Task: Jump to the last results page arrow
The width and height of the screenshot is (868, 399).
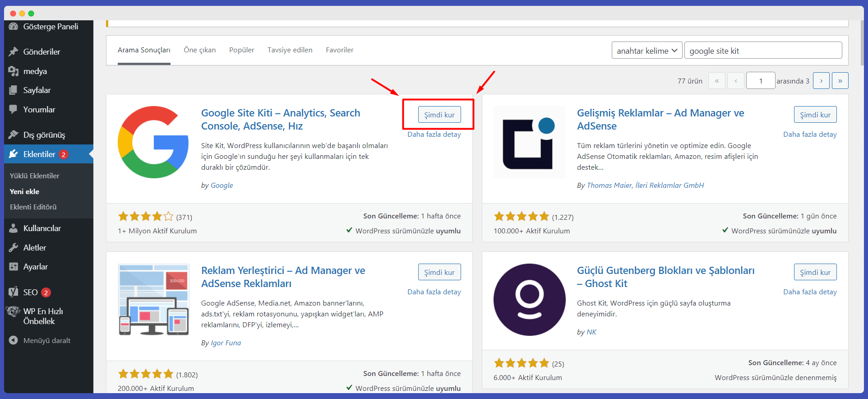Action: pyautogui.click(x=840, y=81)
